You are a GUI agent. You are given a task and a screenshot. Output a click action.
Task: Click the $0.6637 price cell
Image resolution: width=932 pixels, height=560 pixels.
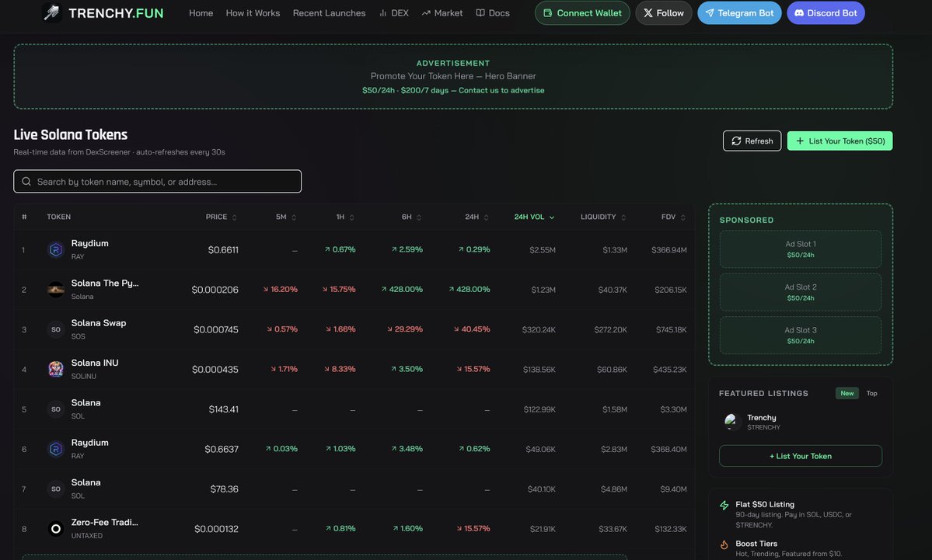click(221, 450)
